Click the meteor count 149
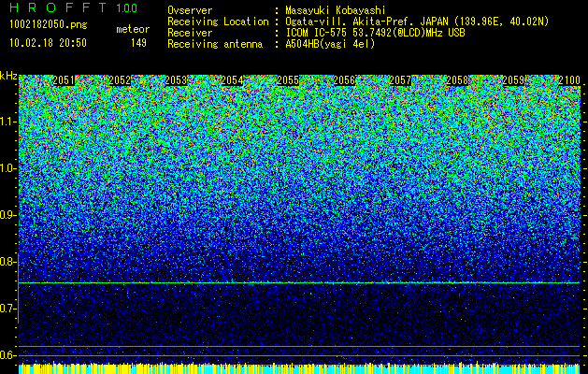Viewport: 588px width, 374px height. click(138, 43)
